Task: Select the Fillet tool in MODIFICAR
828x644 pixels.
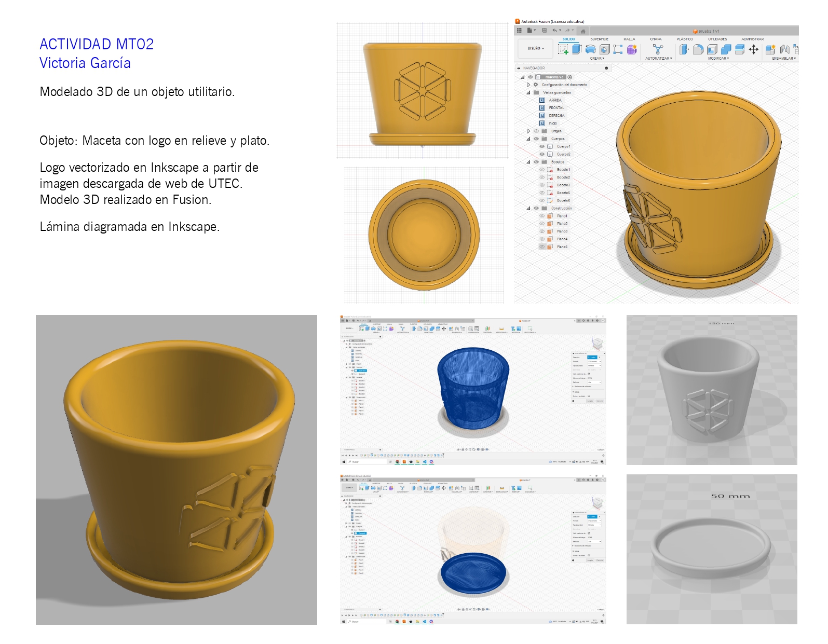Action: coord(698,49)
